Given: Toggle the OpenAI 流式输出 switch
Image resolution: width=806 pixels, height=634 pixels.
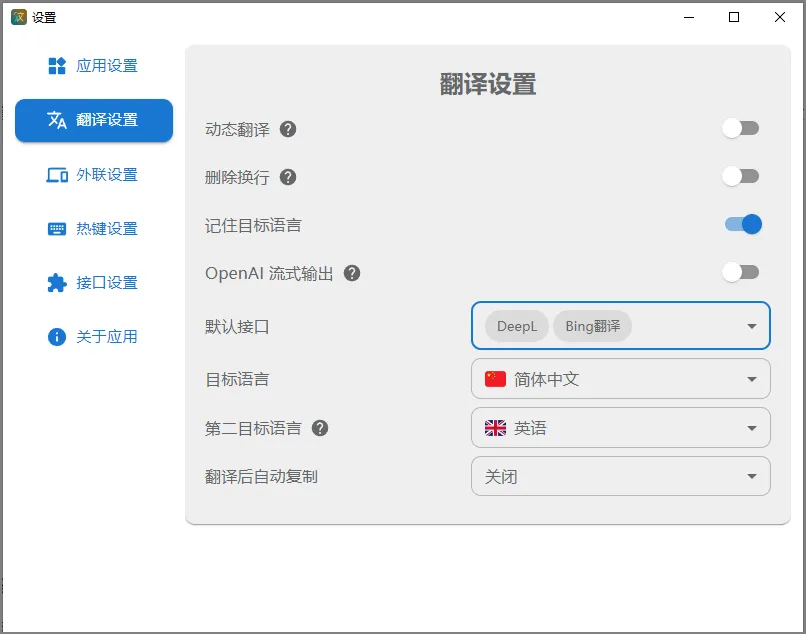Looking at the screenshot, I should point(741,272).
